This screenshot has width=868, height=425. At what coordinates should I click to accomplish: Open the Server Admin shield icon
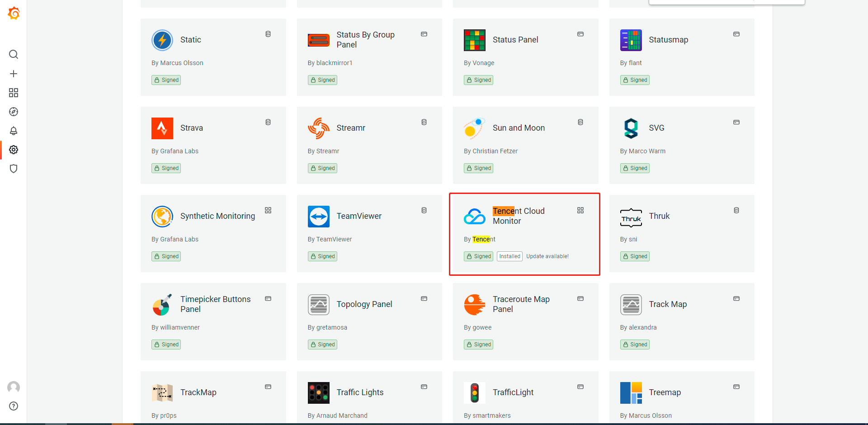[14, 169]
